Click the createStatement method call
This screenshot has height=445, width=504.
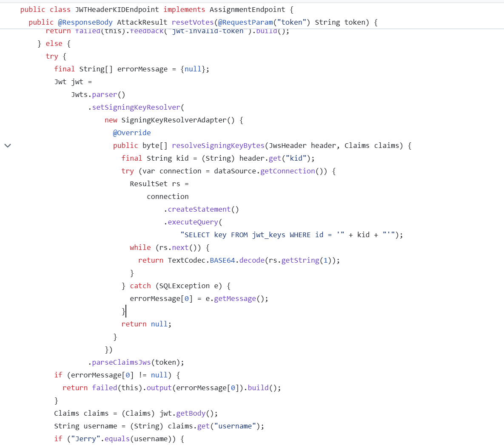click(199, 209)
